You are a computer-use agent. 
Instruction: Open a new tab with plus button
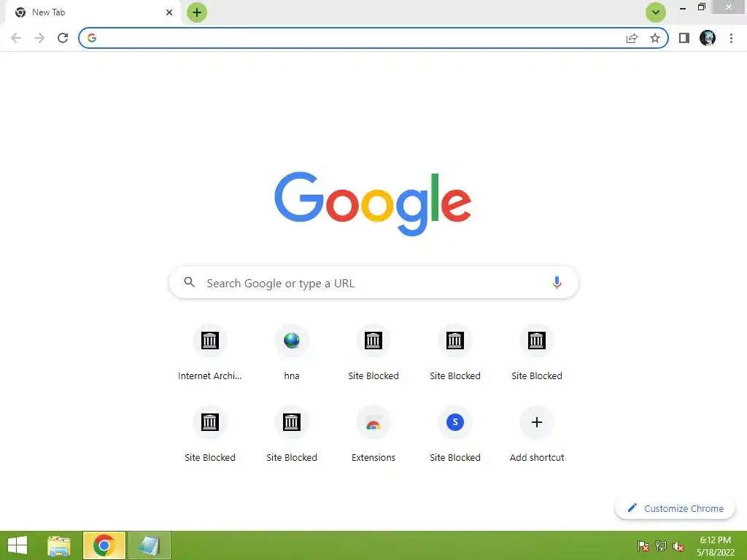(x=197, y=12)
